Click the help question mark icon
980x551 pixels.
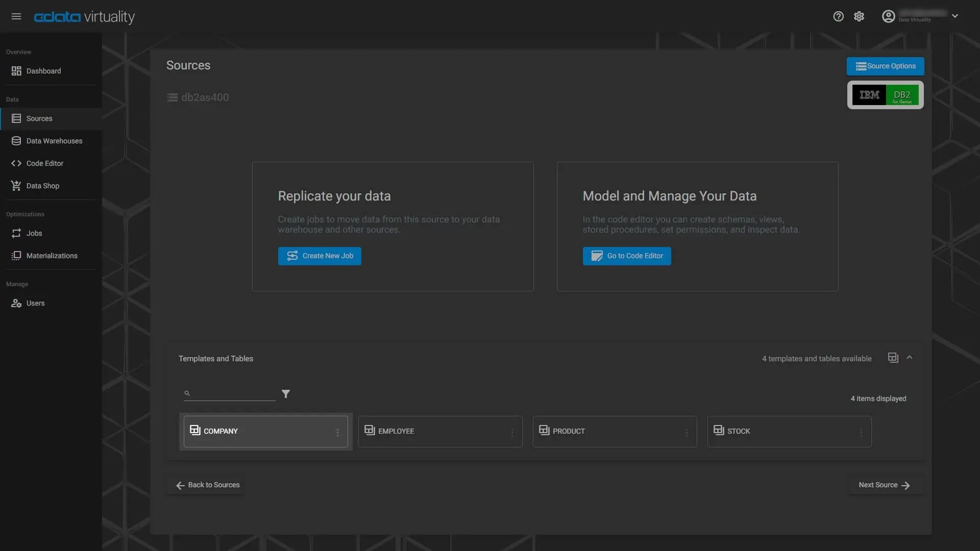[838, 16]
